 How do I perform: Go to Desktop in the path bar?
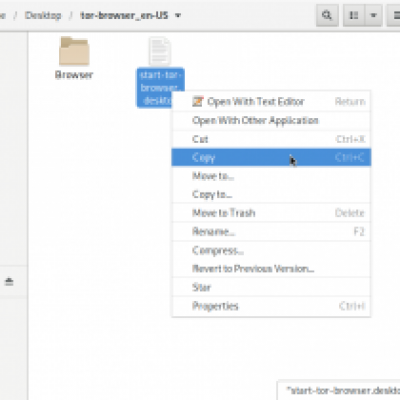(x=43, y=15)
